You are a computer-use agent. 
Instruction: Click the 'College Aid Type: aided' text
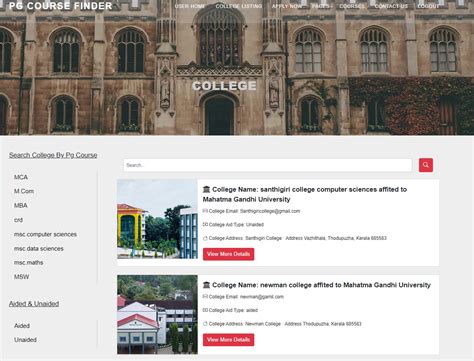[233, 310]
